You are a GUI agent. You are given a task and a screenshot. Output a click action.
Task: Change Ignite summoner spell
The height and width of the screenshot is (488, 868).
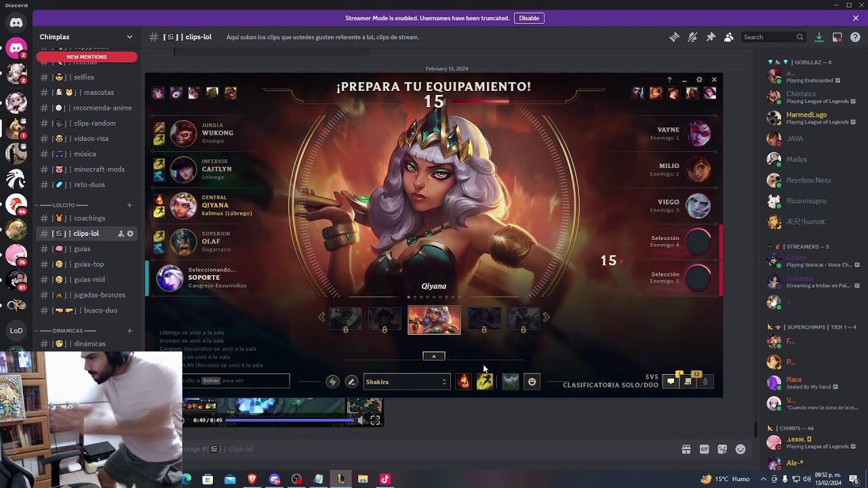pyautogui.click(x=464, y=382)
